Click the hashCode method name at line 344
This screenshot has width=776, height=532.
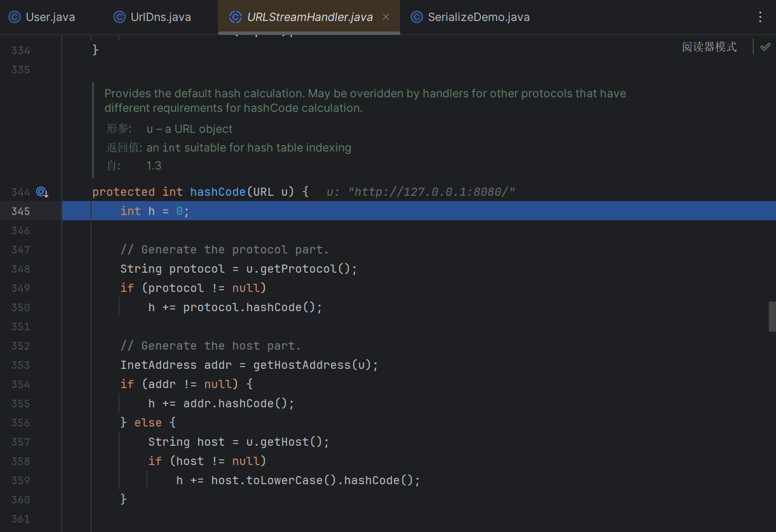[218, 192]
